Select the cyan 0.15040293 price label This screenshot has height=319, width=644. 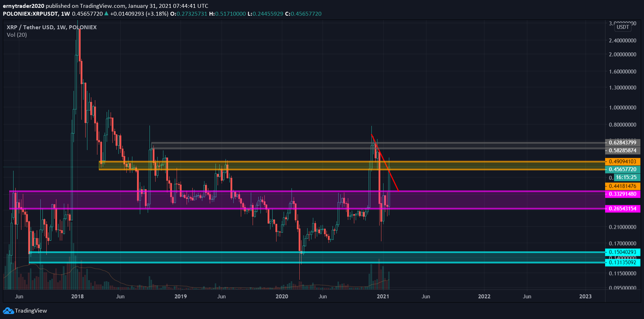pos(622,252)
